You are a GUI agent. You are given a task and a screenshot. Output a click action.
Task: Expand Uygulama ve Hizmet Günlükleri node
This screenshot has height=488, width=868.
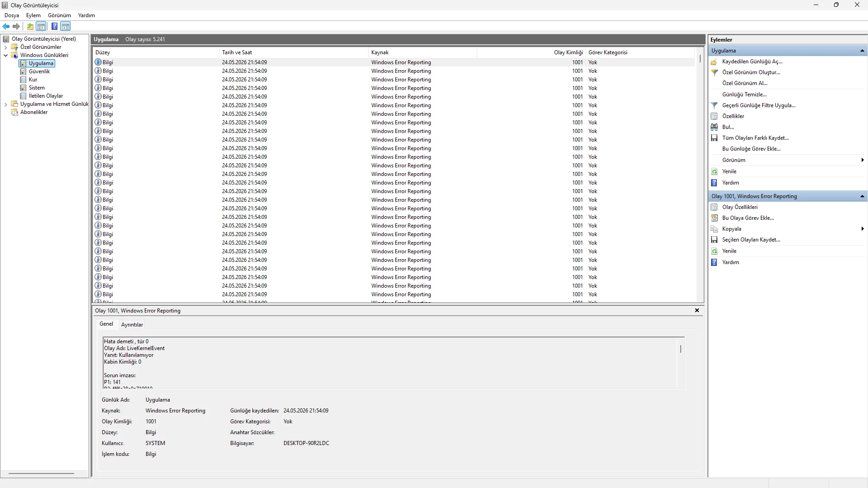pos(5,104)
